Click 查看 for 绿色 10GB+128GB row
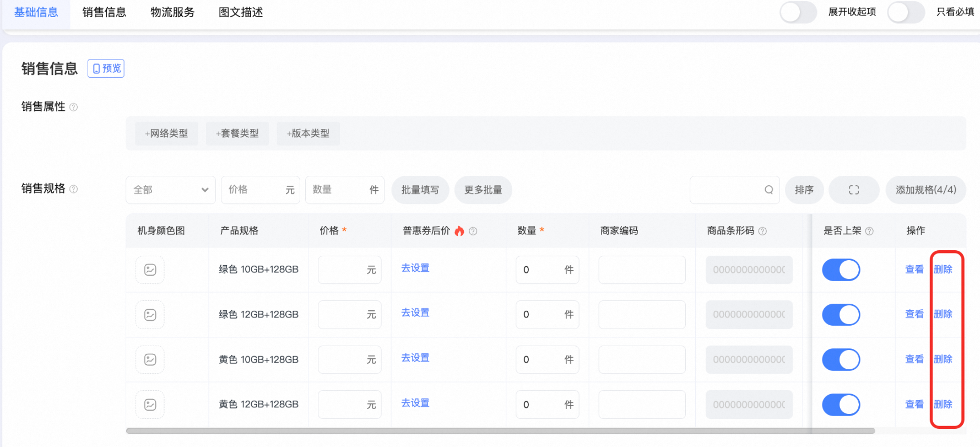Image resolution: width=980 pixels, height=447 pixels. tap(914, 270)
